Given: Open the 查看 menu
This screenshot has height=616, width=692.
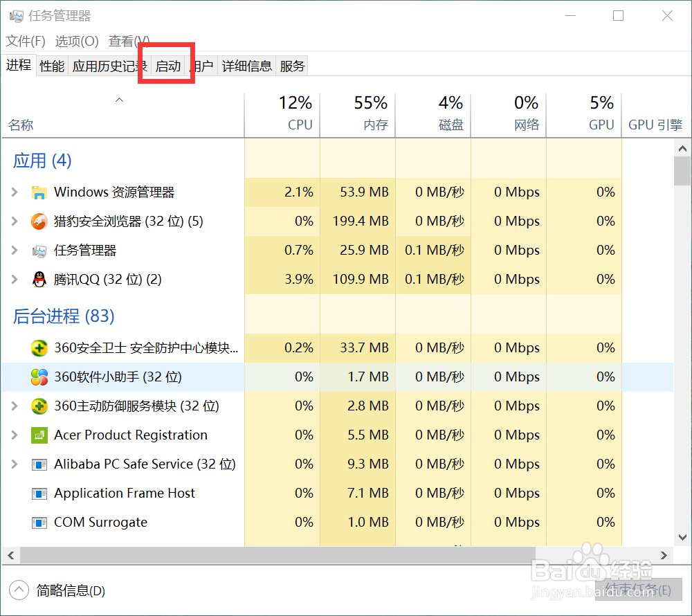Looking at the screenshot, I should point(126,41).
